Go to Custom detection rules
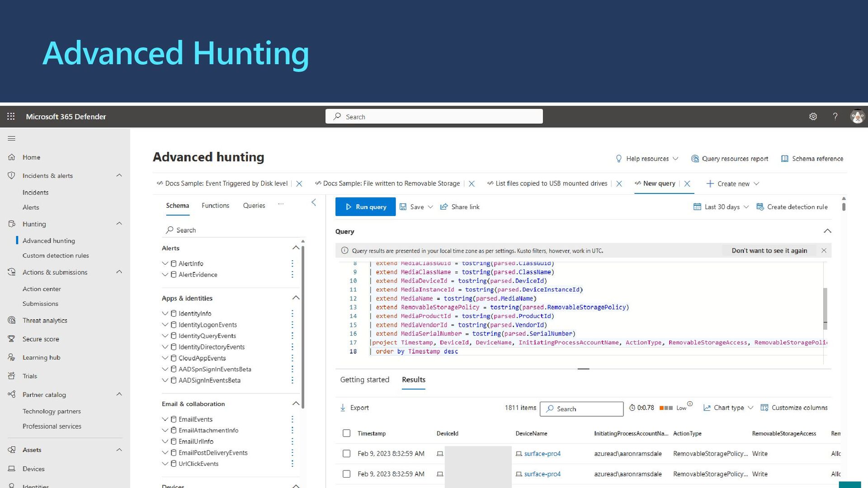 (x=56, y=256)
